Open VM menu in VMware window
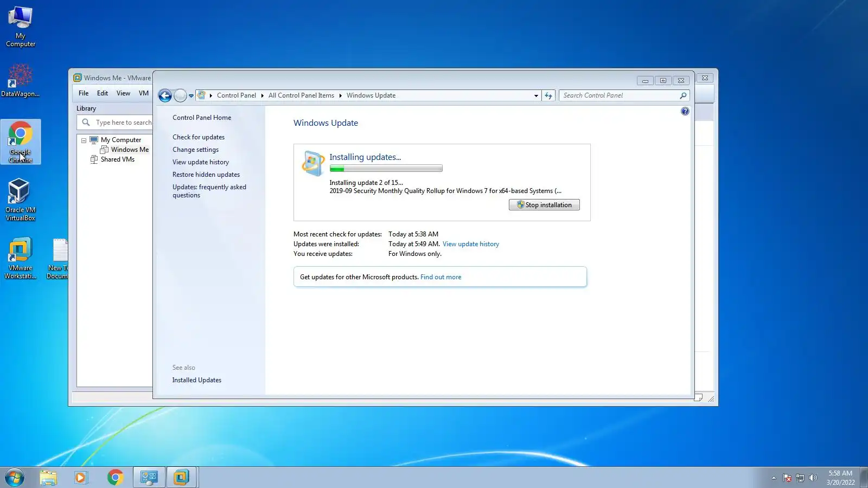 coord(144,93)
